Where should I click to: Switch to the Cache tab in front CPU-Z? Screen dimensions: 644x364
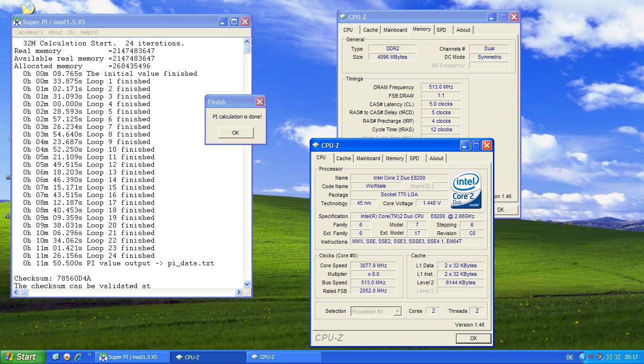[x=343, y=158]
